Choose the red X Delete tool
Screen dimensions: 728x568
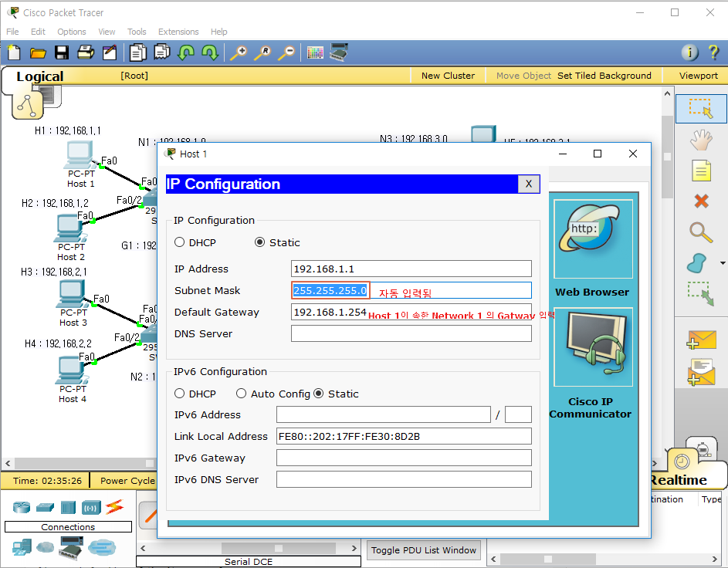pyautogui.click(x=701, y=201)
